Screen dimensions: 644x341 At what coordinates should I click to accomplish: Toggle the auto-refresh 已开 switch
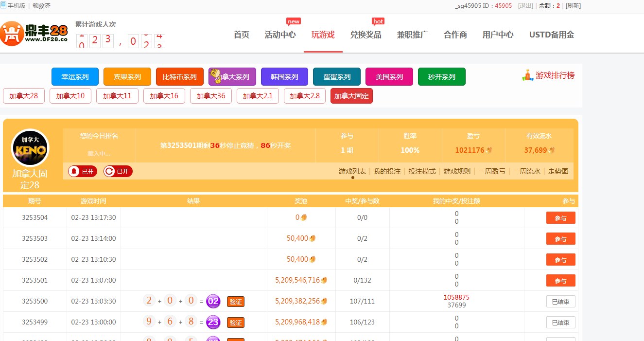[118, 171]
